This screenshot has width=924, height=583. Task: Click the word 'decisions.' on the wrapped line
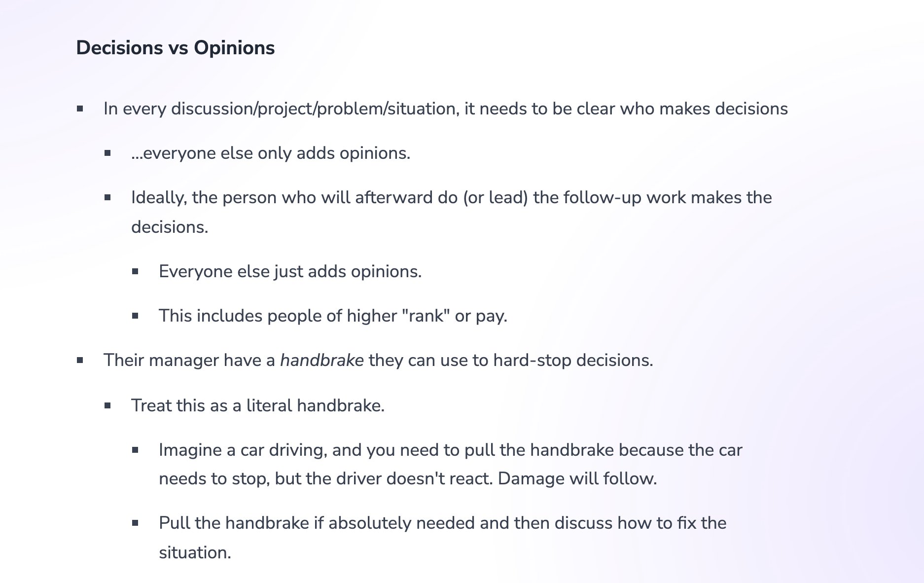(x=170, y=227)
